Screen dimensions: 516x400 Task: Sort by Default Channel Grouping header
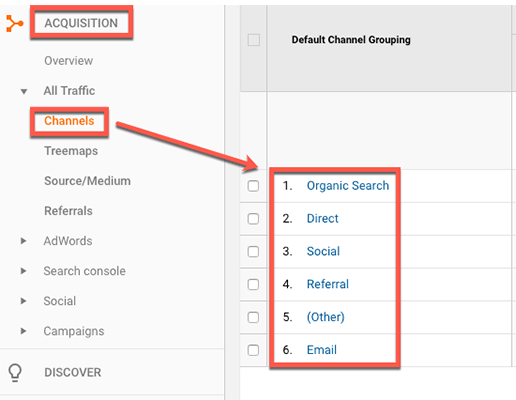coord(351,40)
